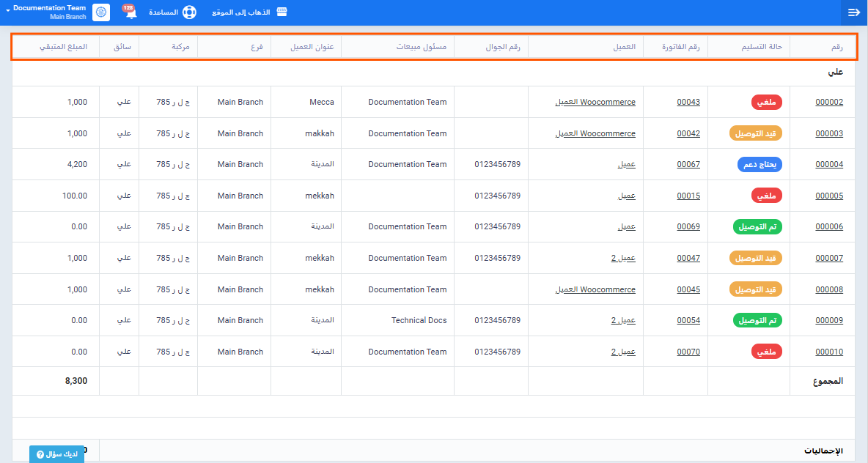The image size is (868, 463).
Task: Open delivery number 000008
Action: [x=828, y=289]
